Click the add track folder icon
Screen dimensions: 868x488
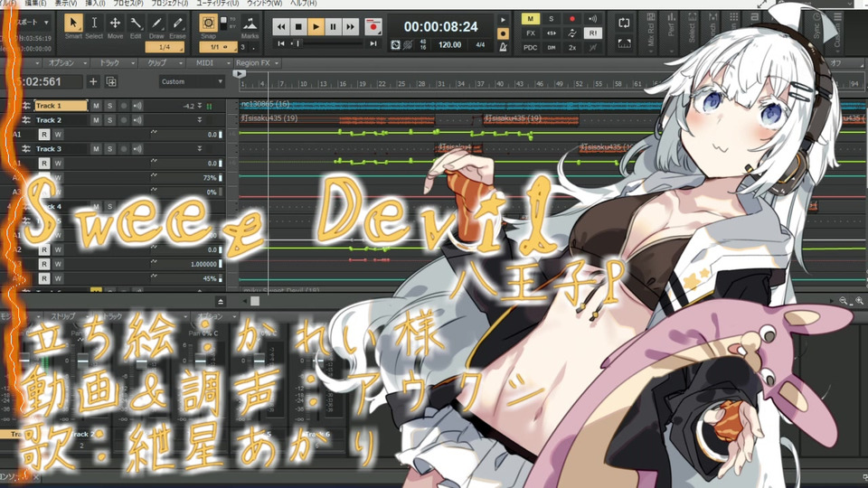click(x=111, y=82)
